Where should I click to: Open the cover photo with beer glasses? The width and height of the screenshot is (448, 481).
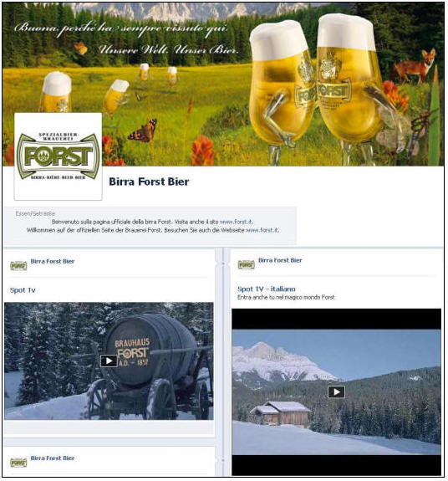point(223,84)
